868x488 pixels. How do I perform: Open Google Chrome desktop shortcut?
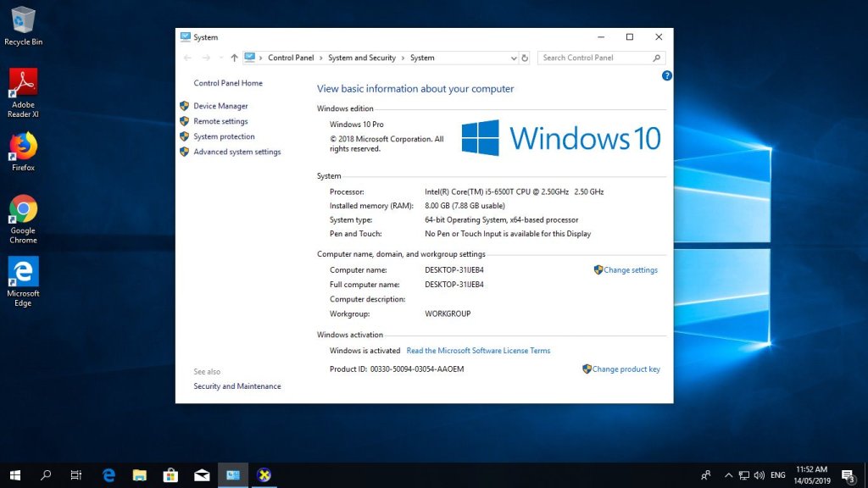[x=23, y=219]
